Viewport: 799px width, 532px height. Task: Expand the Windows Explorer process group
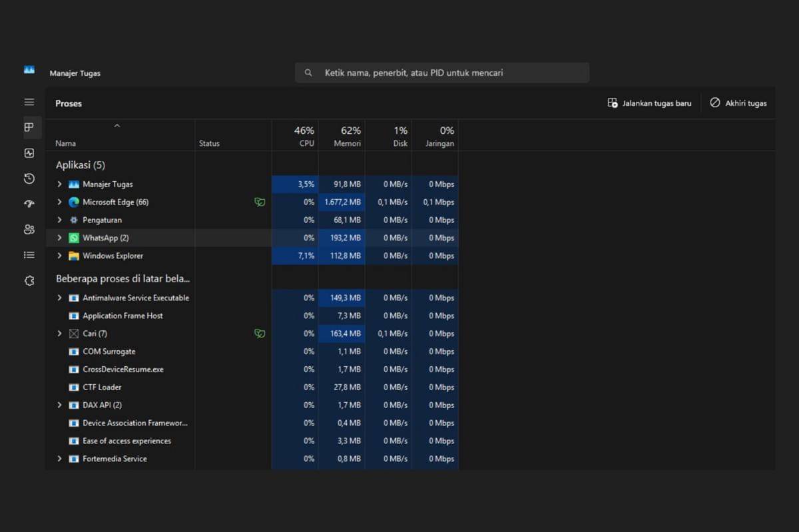pyautogui.click(x=59, y=256)
